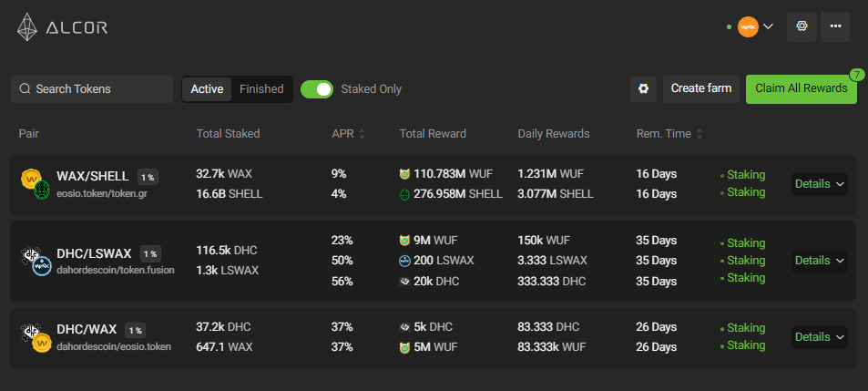This screenshot has height=391, width=868.
Task: Click the Rem. Time sort arrows icon
Action: [x=700, y=134]
